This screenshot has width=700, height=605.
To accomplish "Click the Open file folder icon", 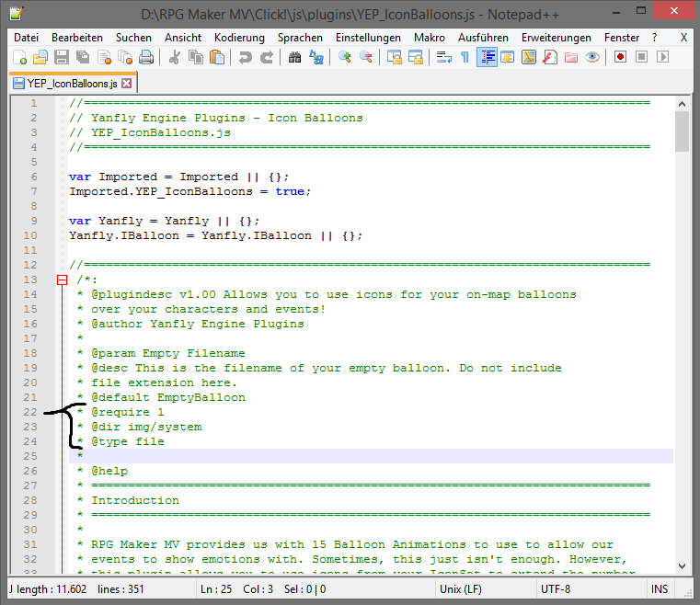I will [40, 57].
